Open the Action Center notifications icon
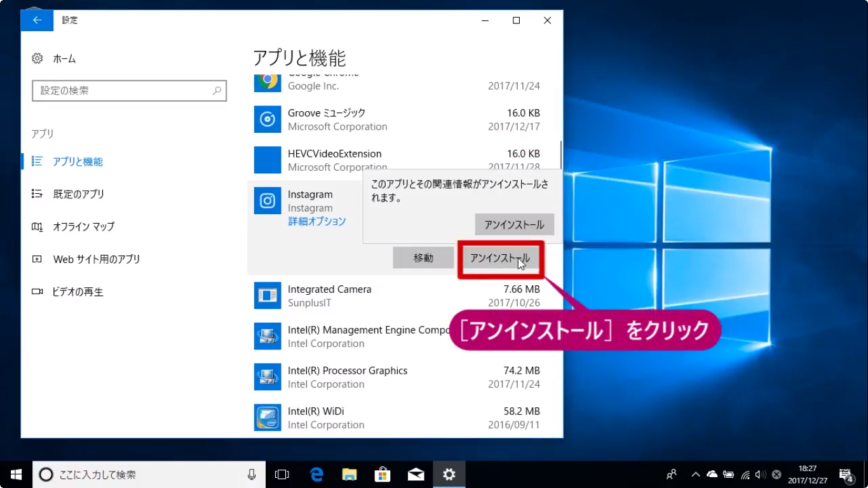Image resolution: width=868 pixels, height=488 pixels. (x=847, y=474)
